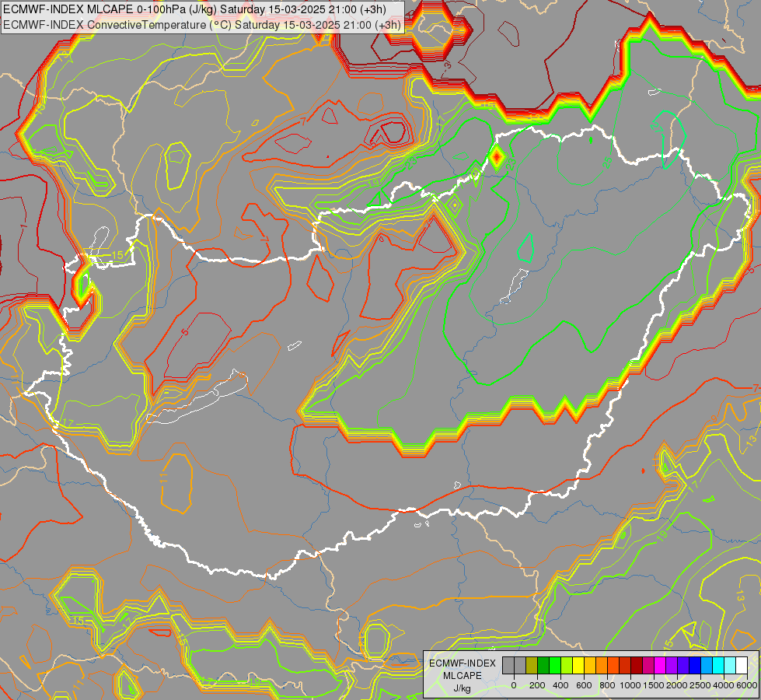
Task: Pick the pure yellow legend swatch
Action: tap(578, 666)
